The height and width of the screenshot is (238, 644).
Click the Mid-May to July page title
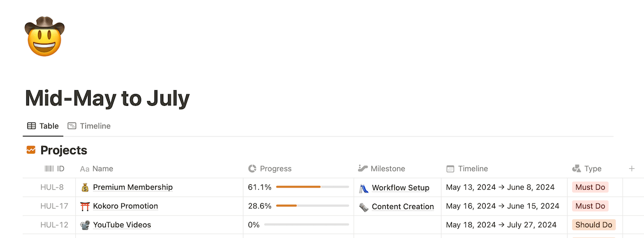107,98
